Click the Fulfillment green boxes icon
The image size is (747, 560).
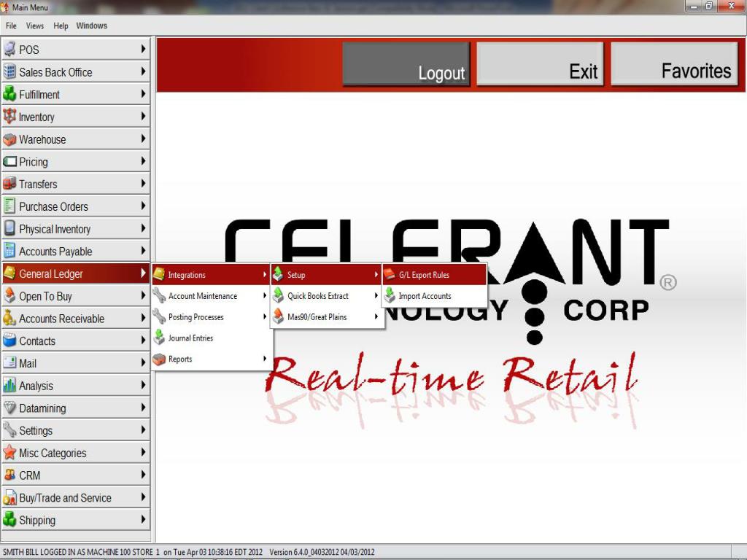point(9,94)
